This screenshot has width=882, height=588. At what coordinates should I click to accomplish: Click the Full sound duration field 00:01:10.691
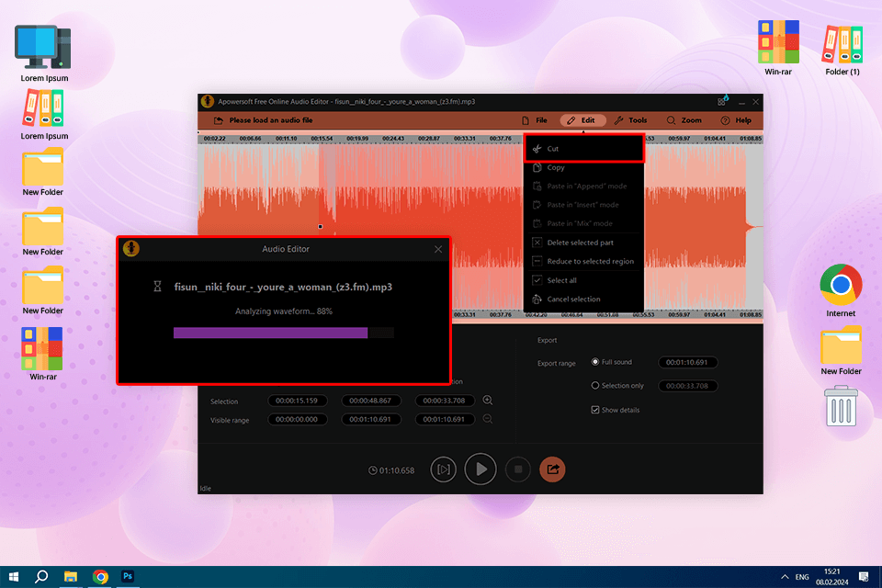(687, 362)
